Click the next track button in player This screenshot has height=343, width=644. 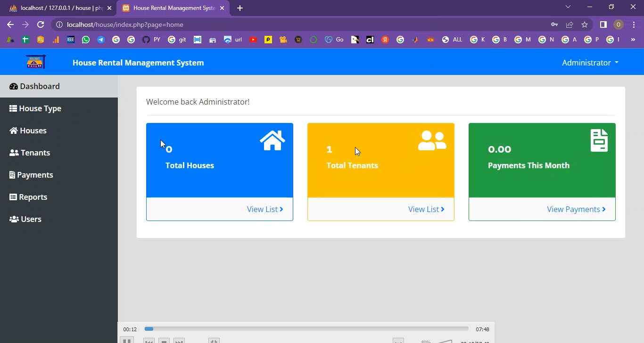tap(179, 341)
